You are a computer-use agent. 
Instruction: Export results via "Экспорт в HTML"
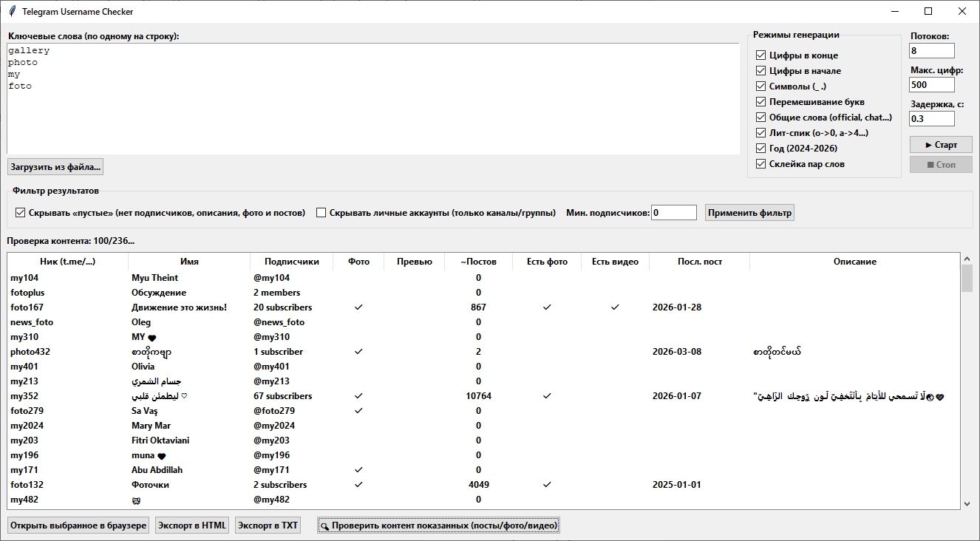[x=193, y=525]
